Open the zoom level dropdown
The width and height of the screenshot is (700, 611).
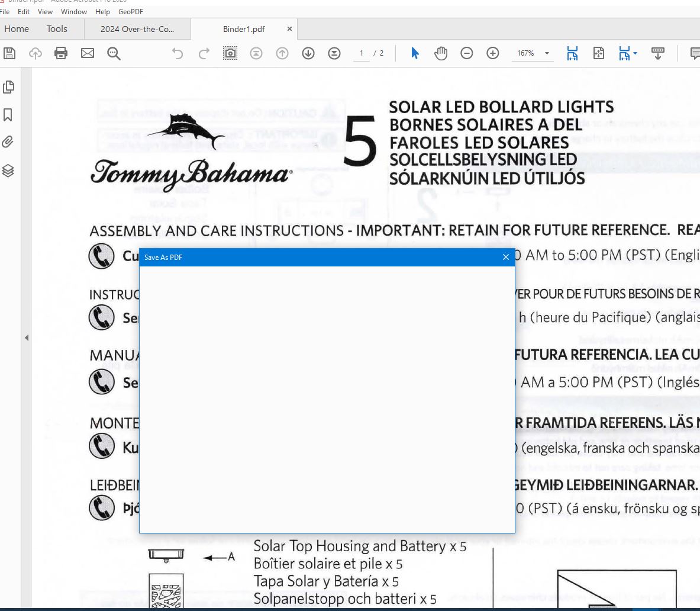click(547, 53)
